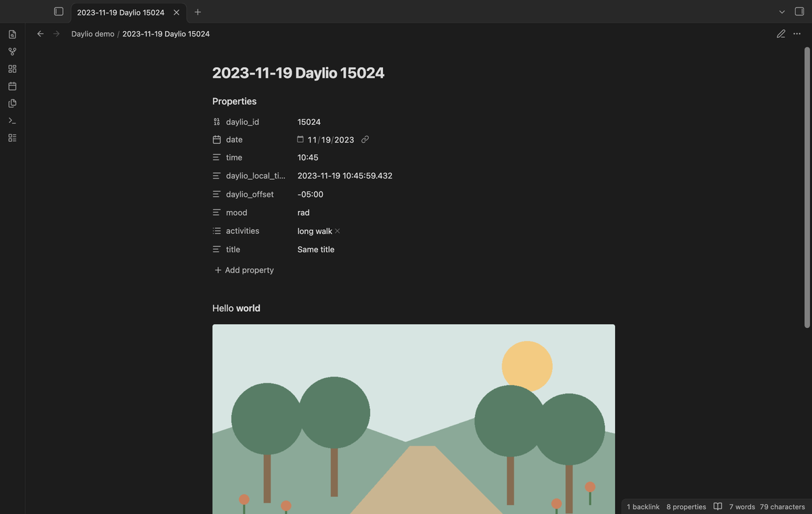Open a new tab with plus icon
This screenshot has width=812, height=514.
coord(198,12)
